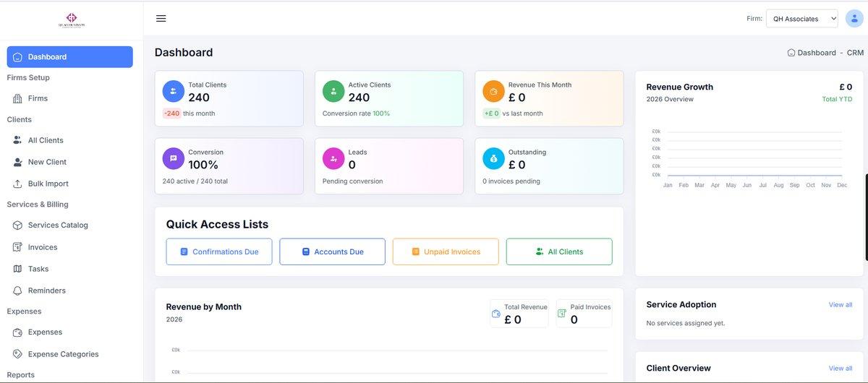The height and width of the screenshot is (383, 868).
Task: Open Unpaid Invoices list
Action: point(446,251)
